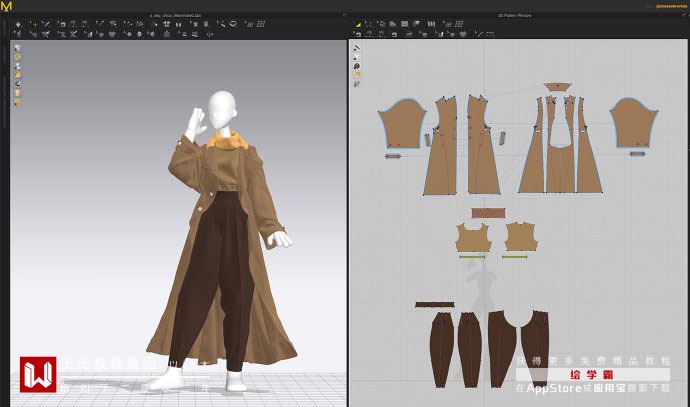Image resolution: width=690 pixels, height=407 pixels.
Task: Click the Marvelous Designer logo
Action: pyautogui.click(x=7, y=7)
